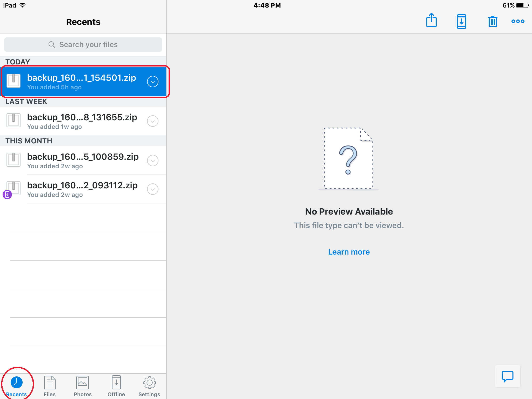
Task: Open the three-dot more options menu
Action: click(518, 21)
